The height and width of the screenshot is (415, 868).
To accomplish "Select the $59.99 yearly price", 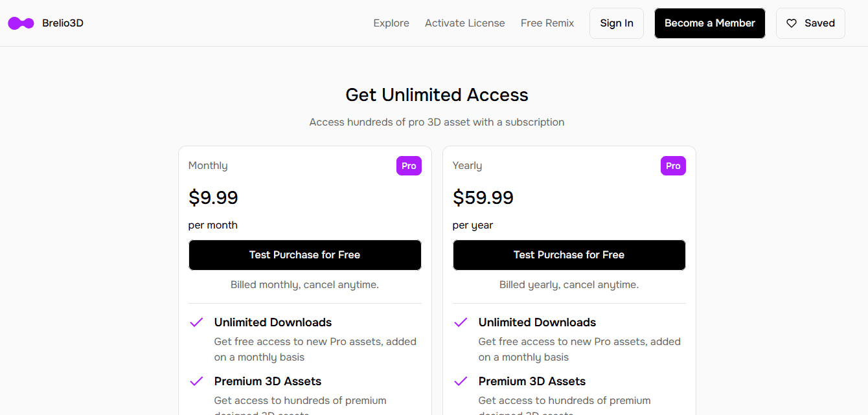I will click(x=483, y=197).
